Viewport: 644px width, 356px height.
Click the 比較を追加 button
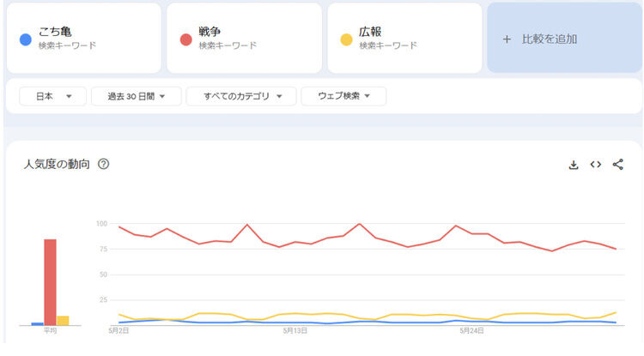tap(563, 39)
